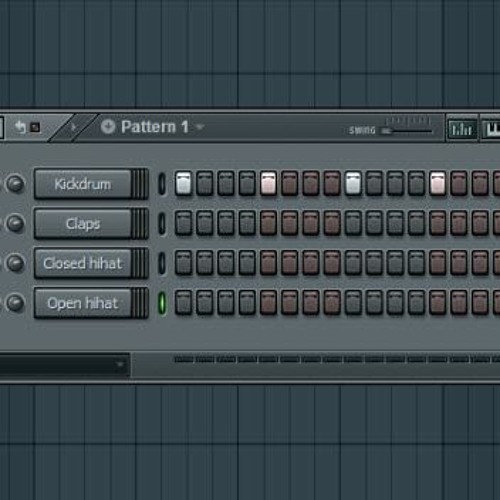Select the Closed hihat channel button

pos(83,263)
